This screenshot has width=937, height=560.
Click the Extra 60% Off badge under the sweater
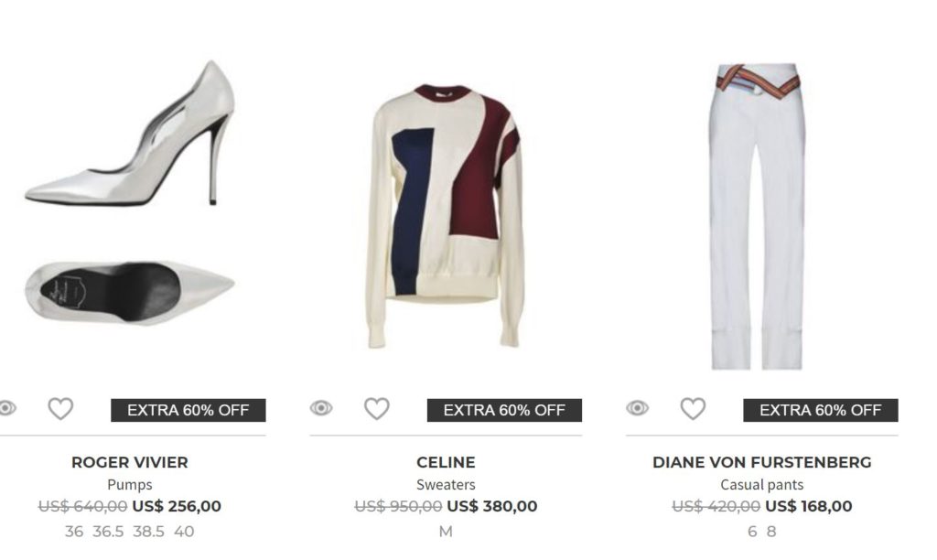pos(504,410)
